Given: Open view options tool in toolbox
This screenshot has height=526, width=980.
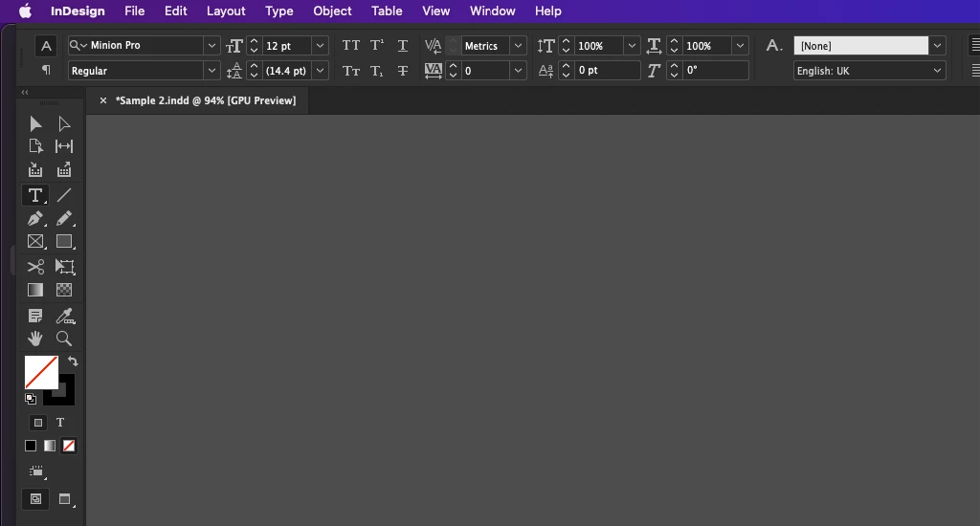Looking at the screenshot, I should [36, 471].
